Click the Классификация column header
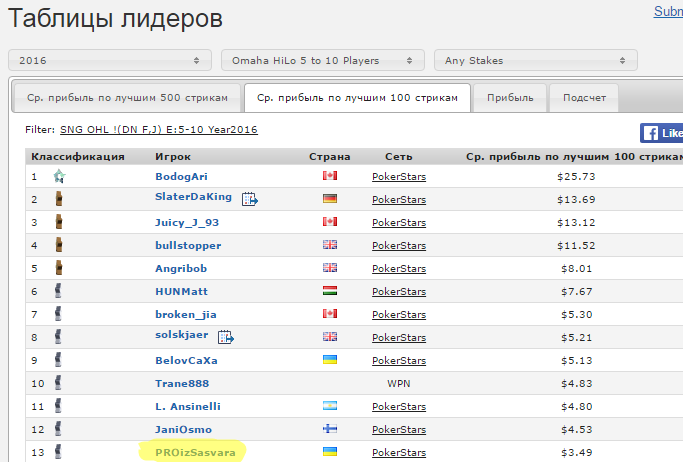The height and width of the screenshot is (462, 683). (78, 156)
